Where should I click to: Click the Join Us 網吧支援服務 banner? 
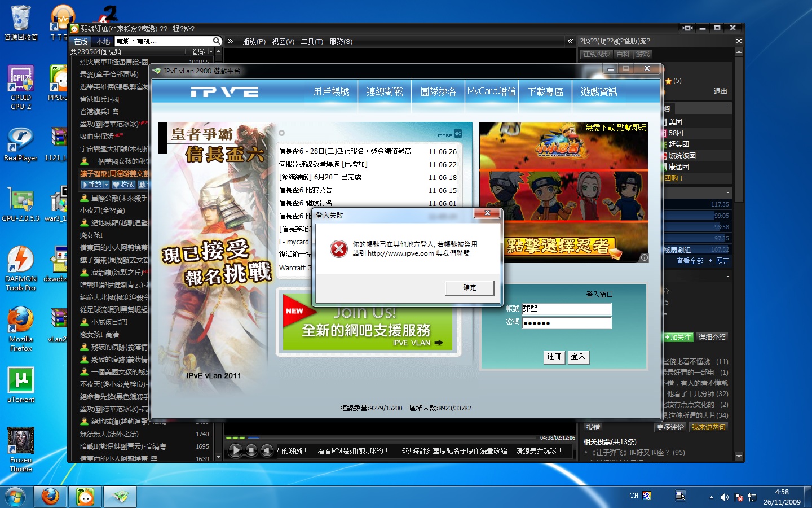click(368, 321)
